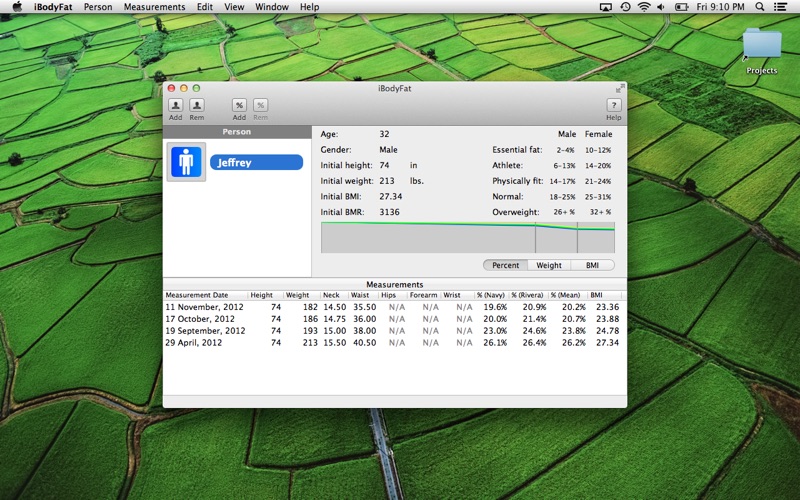Screen dimensions: 800x500
Task: Open the Measurements menu
Action: 154,7
